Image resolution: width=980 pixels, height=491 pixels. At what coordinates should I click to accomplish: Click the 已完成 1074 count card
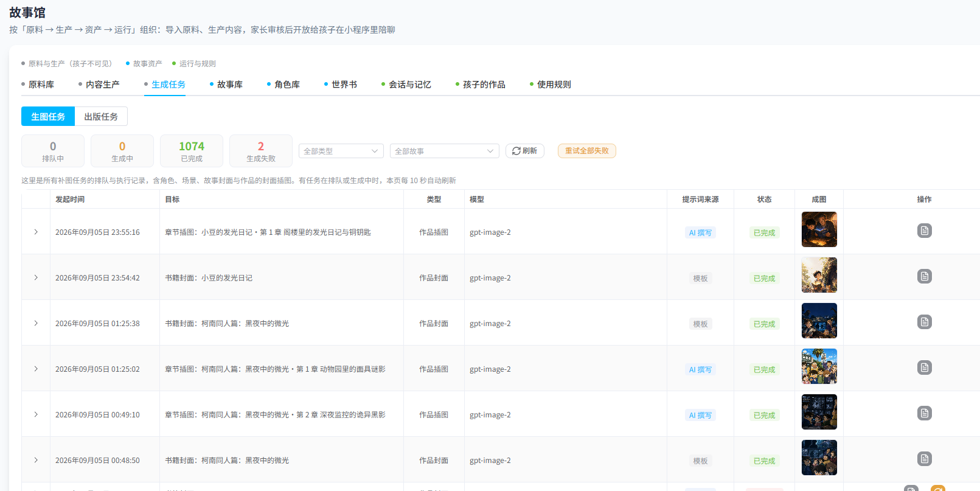coord(192,151)
